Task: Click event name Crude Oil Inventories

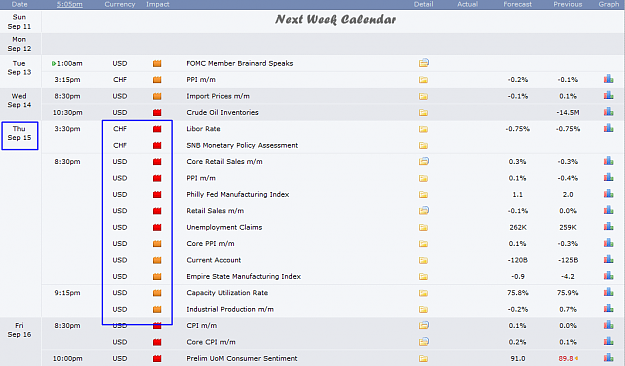Action: point(222,112)
